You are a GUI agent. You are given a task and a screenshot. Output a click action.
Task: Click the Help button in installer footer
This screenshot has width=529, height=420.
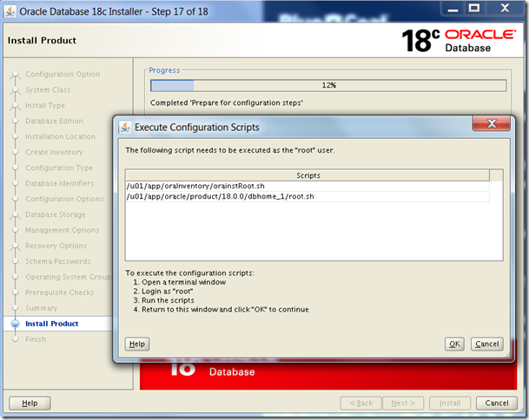tap(30, 404)
